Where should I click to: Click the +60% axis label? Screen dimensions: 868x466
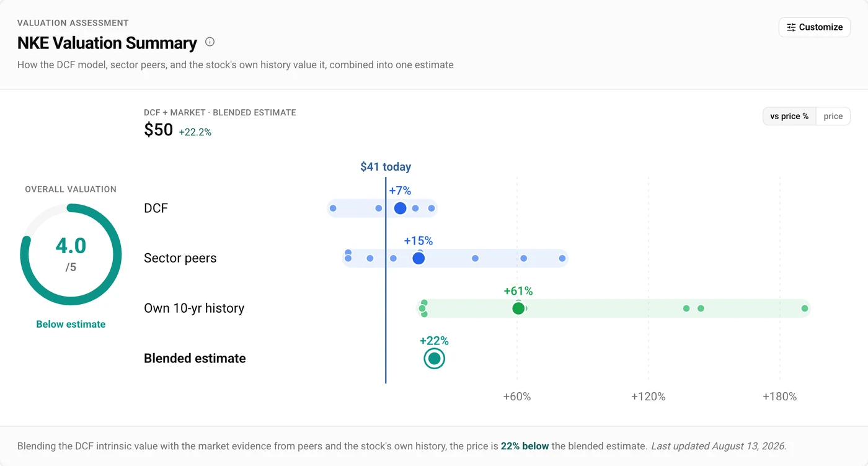coord(517,397)
